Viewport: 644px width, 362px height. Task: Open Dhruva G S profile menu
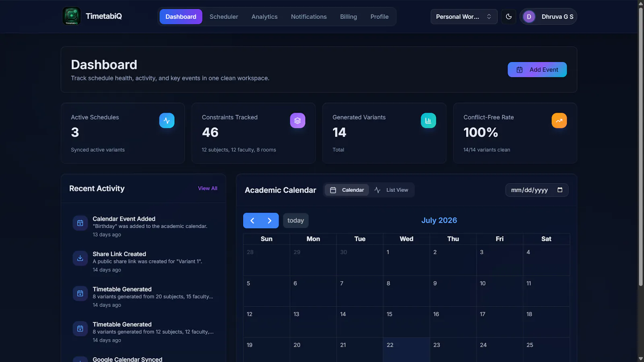pos(549,16)
